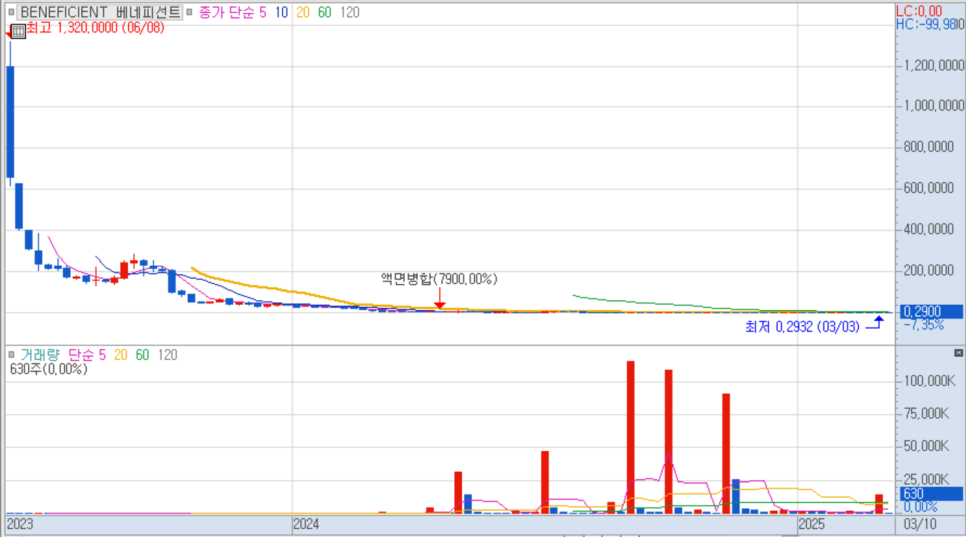This screenshot has width=966, height=537.
Task: Click the 2025 label on time axis
Action: click(811, 524)
